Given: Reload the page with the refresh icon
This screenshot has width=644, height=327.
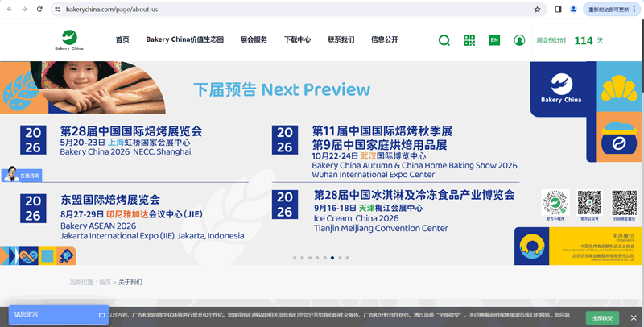Looking at the screenshot, I should coord(39,9).
